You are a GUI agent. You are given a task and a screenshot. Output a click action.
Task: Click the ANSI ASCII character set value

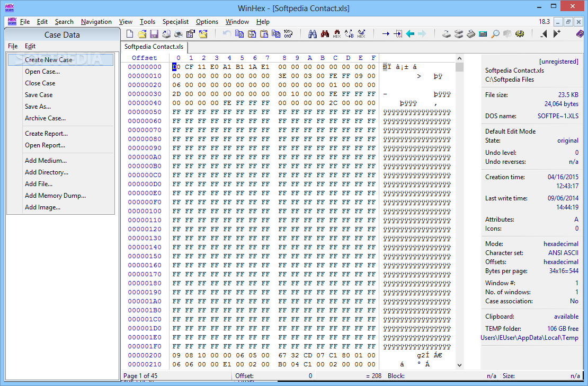(x=563, y=253)
